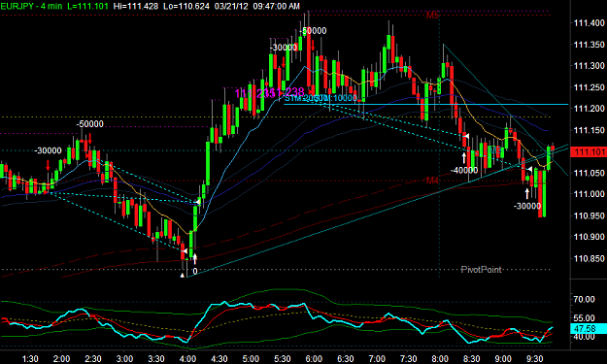This screenshot has width=607, height=364.
Task: Click the 110.950 price axis label
Action: click(589, 215)
